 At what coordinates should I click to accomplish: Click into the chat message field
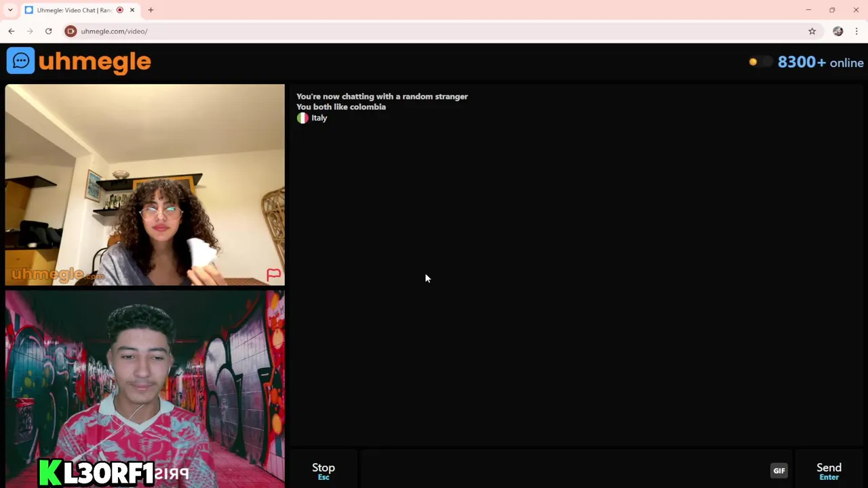563,470
